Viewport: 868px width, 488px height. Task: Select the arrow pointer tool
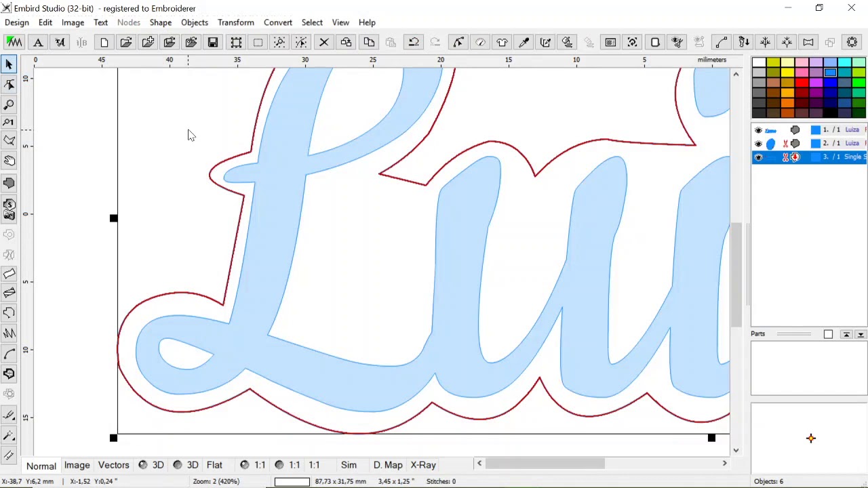click(9, 64)
